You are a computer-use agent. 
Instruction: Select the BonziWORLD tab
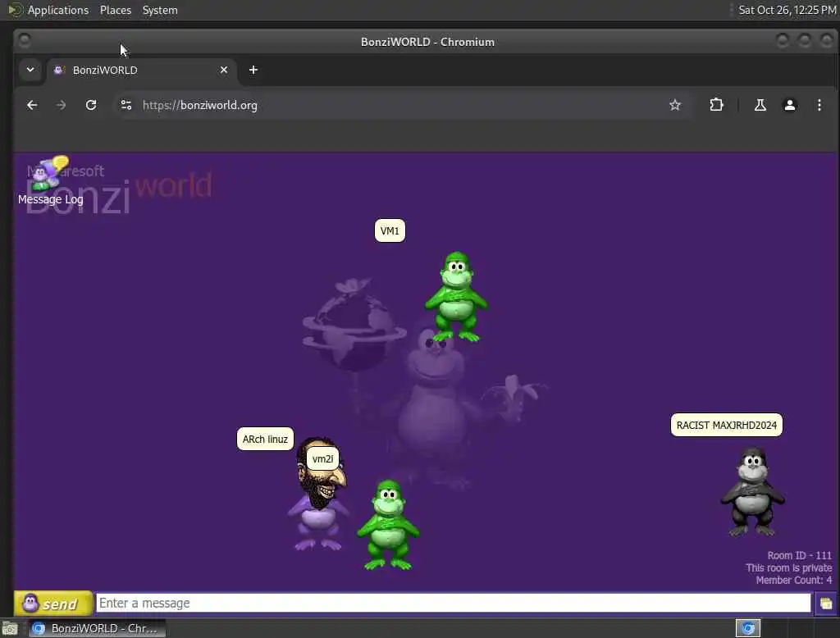click(142, 71)
